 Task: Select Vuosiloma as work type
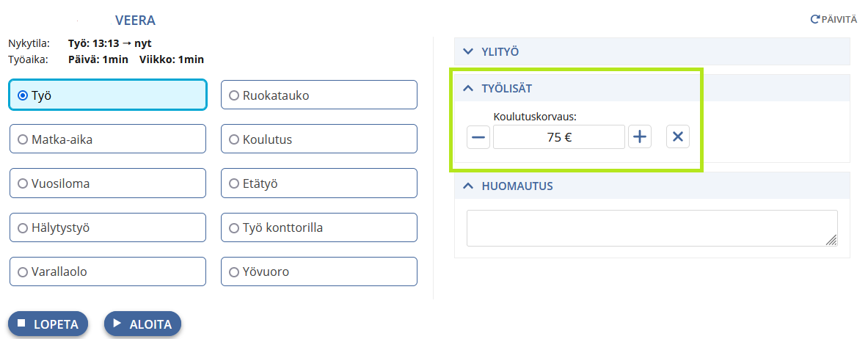coord(108,183)
